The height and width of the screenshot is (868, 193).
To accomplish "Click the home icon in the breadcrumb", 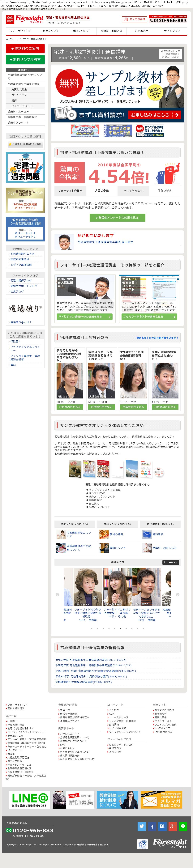I will (7, 39).
